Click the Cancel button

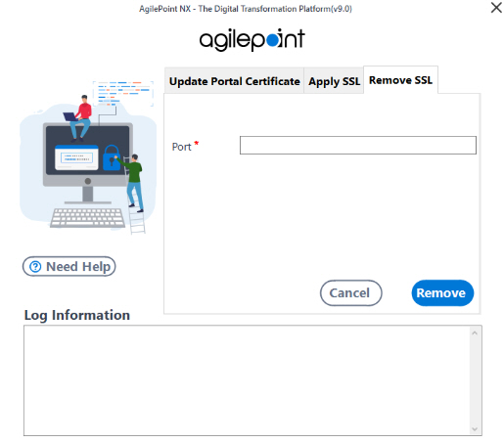350,292
